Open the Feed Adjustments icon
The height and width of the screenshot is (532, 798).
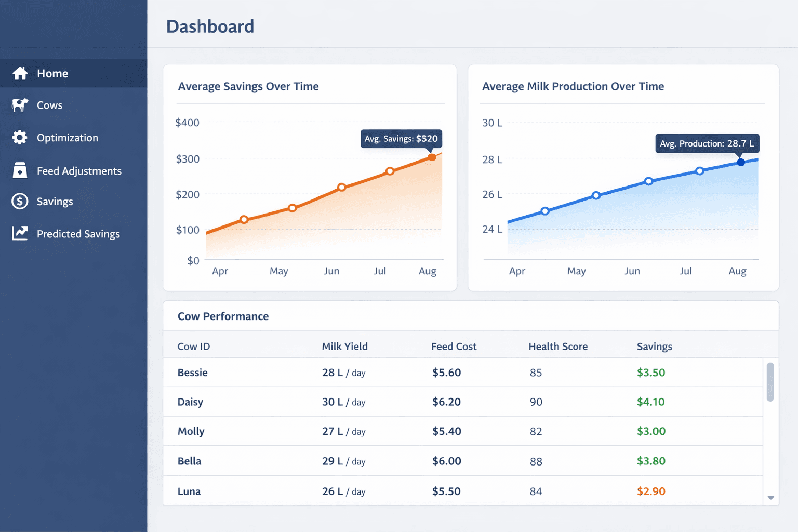pos(20,170)
